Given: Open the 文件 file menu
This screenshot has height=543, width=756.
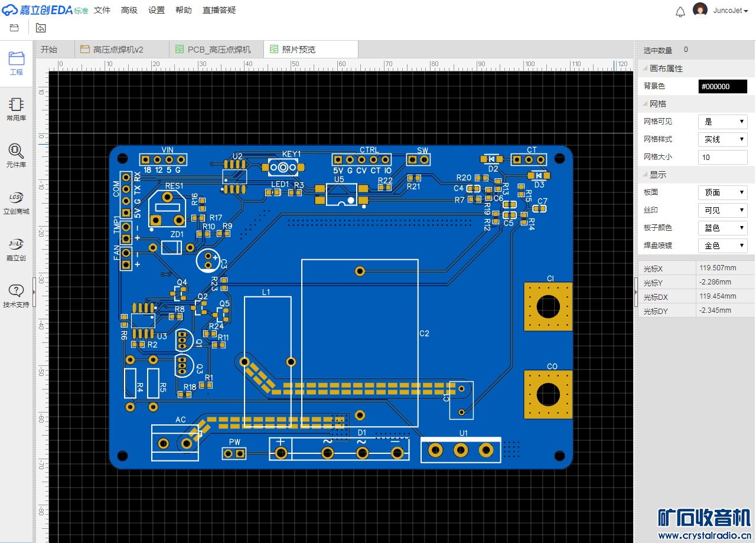Looking at the screenshot, I should tap(102, 10).
